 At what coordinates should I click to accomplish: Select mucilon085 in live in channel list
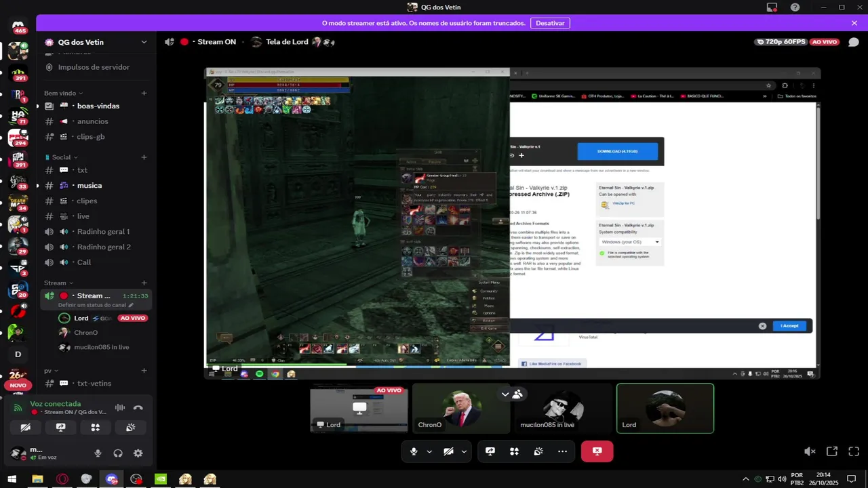point(102,347)
